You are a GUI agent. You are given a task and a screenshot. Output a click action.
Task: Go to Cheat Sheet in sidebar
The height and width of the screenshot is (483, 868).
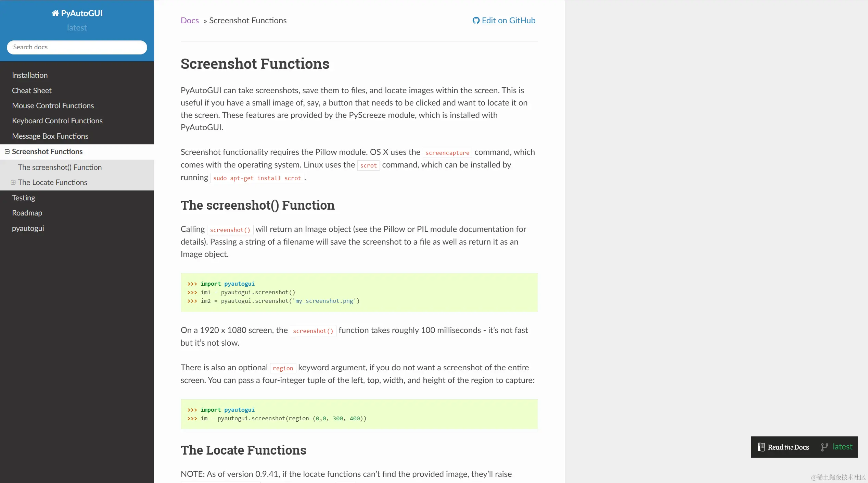click(x=32, y=90)
